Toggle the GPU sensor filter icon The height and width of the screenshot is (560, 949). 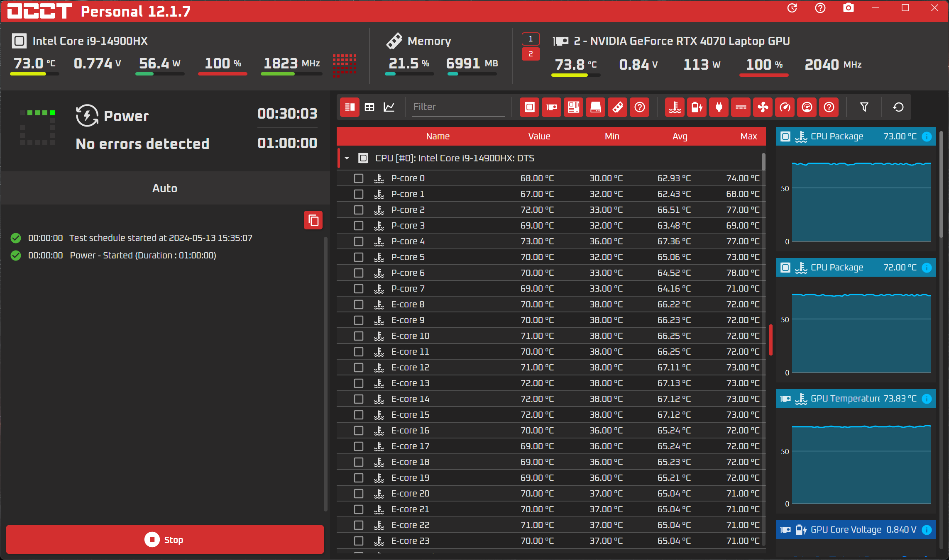pyautogui.click(x=551, y=107)
